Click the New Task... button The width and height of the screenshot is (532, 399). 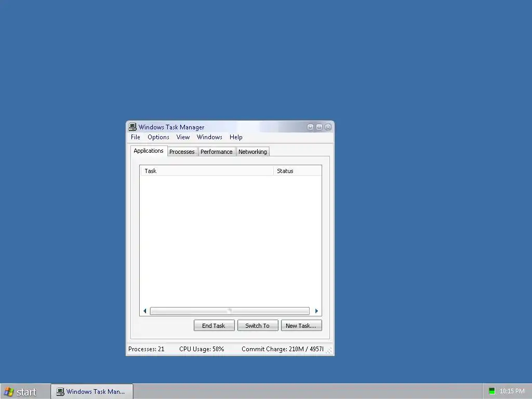coord(301,325)
